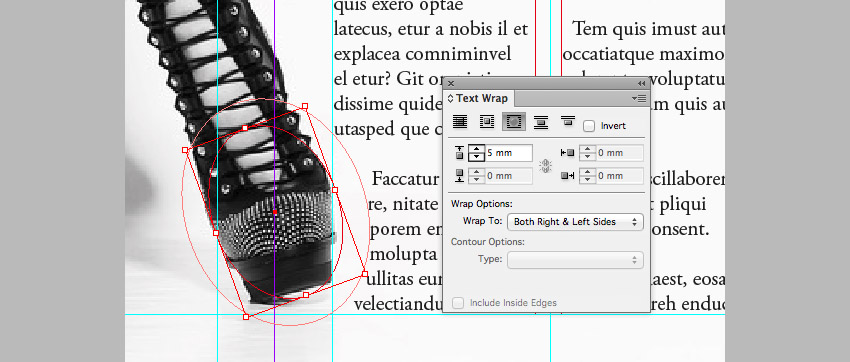This screenshot has height=362, width=850.
Task: Click the top offset icon
Action: click(459, 153)
